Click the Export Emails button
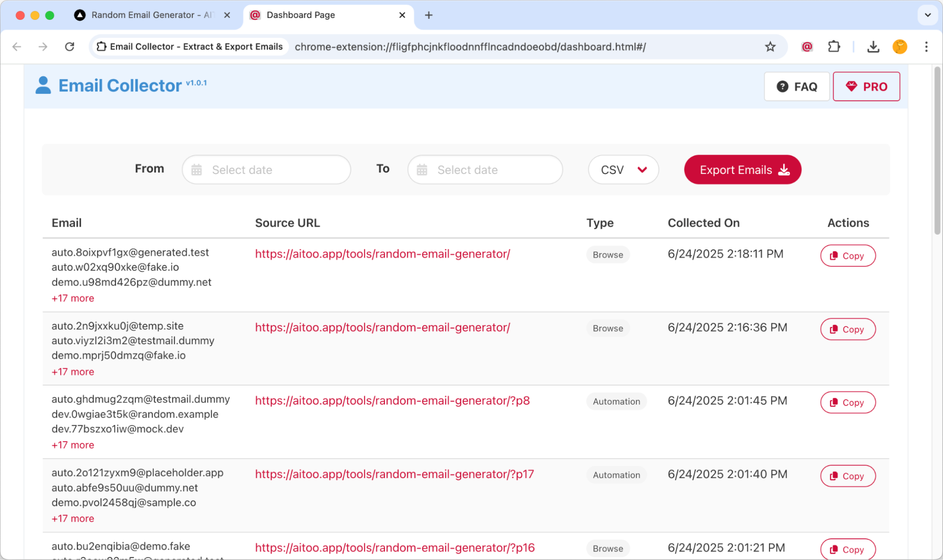The width and height of the screenshot is (943, 560). 743,170
